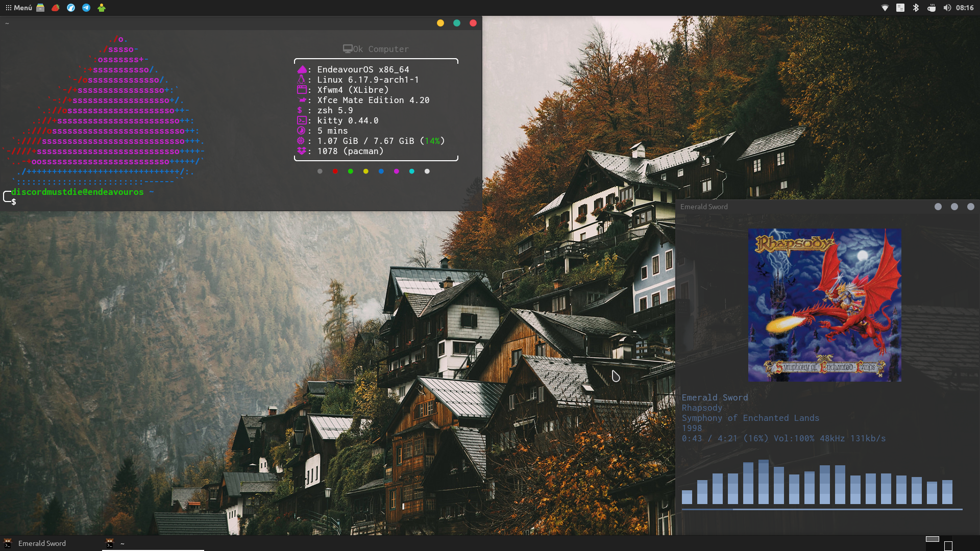Toggle the caffeine coffee cup icon
The height and width of the screenshot is (551, 980).
932,8
